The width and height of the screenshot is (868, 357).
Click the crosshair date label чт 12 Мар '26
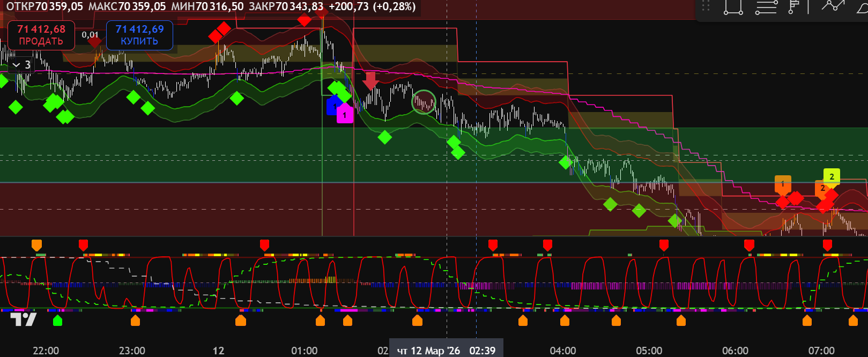pos(428,351)
